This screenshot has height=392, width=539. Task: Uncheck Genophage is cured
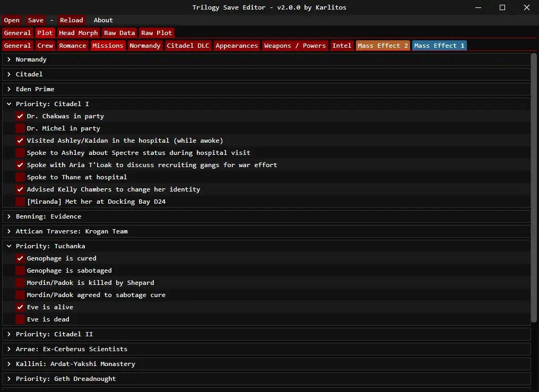click(x=20, y=258)
